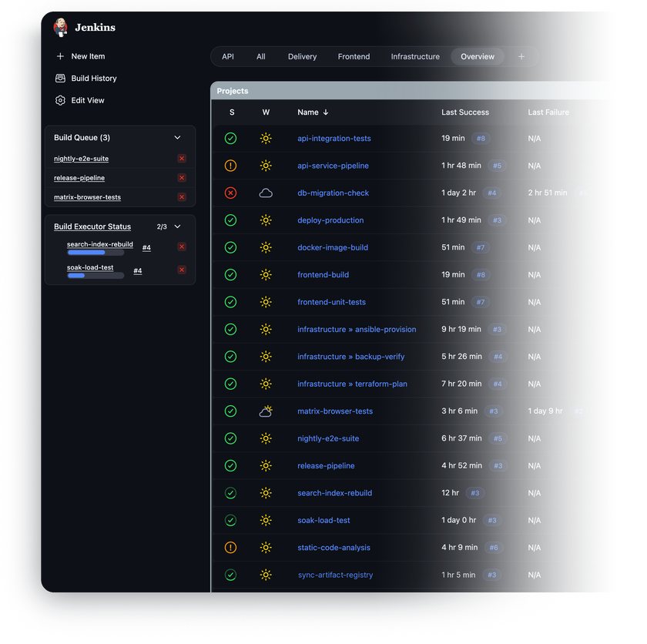Click sunny weather icon for frontend-build
The height and width of the screenshot is (644, 647).
point(266,275)
